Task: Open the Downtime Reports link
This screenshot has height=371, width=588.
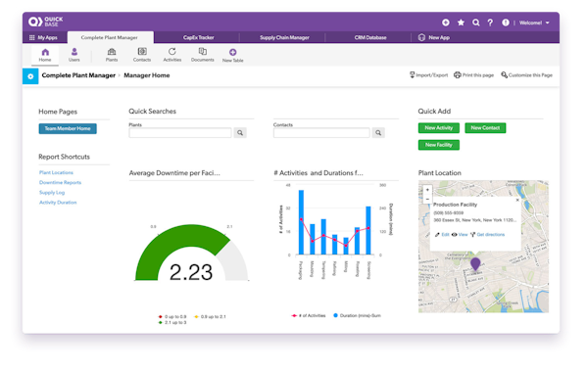Action: (61, 182)
